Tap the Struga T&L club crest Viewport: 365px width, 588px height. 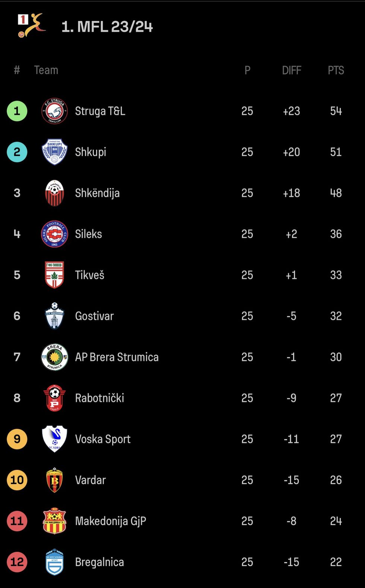(x=54, y=111)
